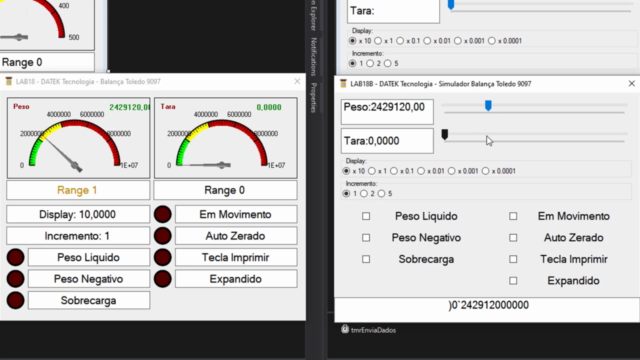The width and height of the screenshot is (640, 360).
Task: Click the Peso Liquido LED indicator
Action: [16, 258]
